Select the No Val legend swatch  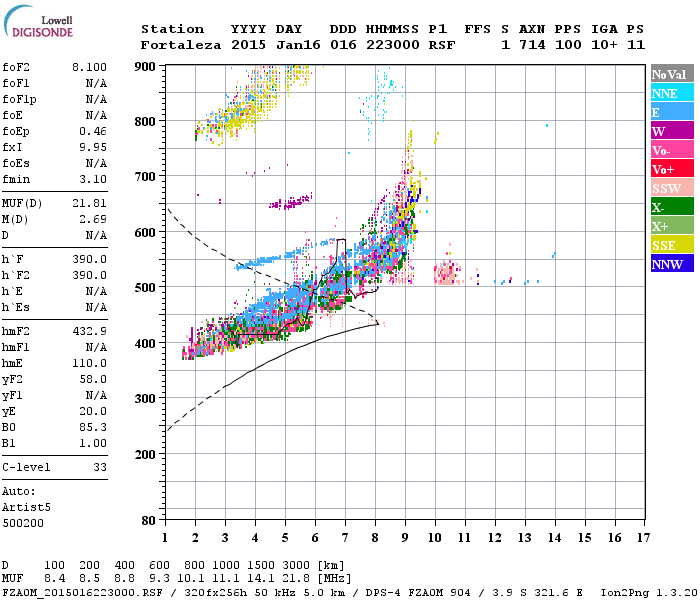(672, 74)
